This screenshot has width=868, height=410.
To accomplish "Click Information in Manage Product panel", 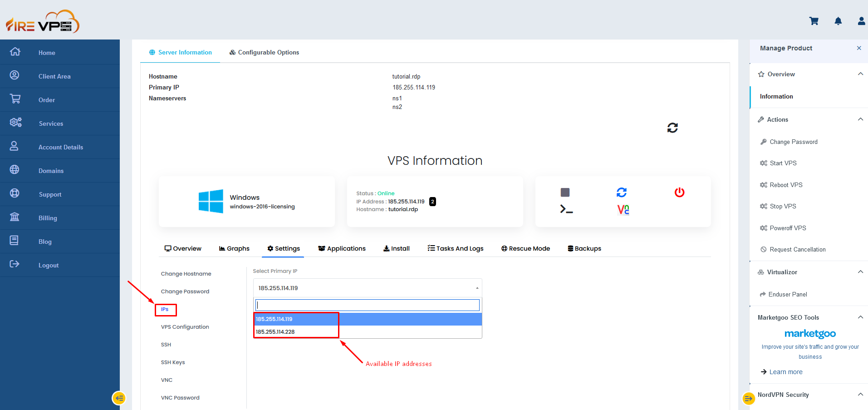I will click(776, 96).
